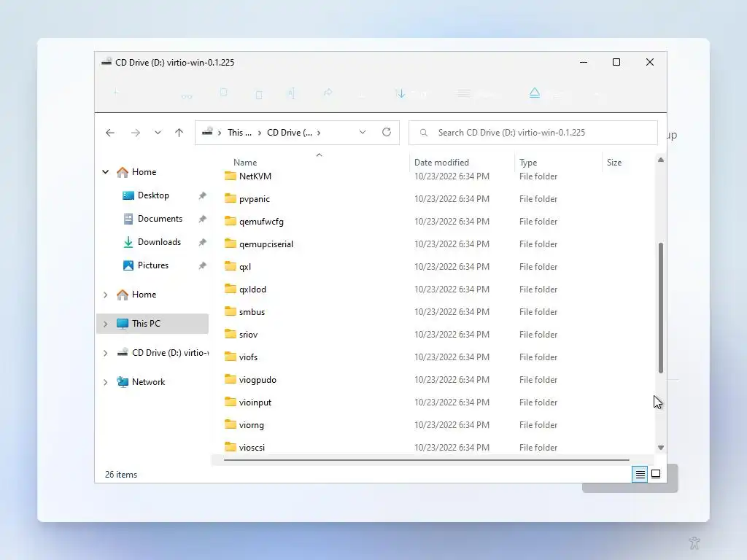Open the address bar history dropdown
Image resolution: width=747 pixels, height=560 pixels.
pos(363,133)
